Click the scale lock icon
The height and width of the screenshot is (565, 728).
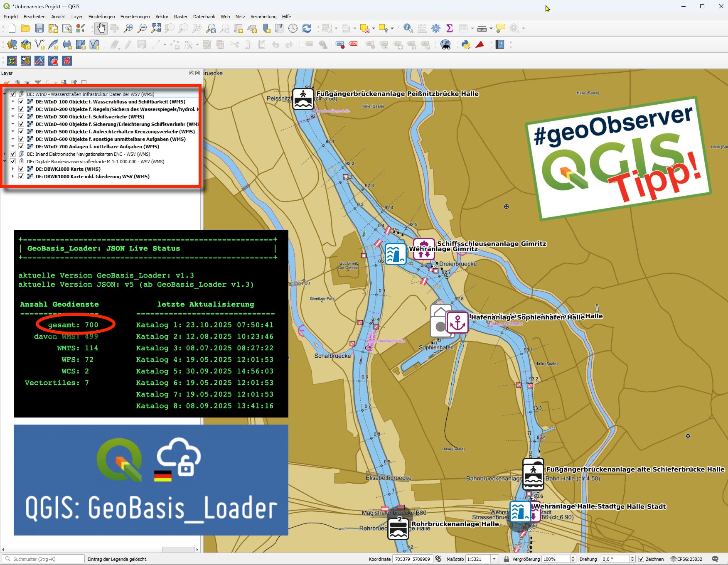[507, 559]
